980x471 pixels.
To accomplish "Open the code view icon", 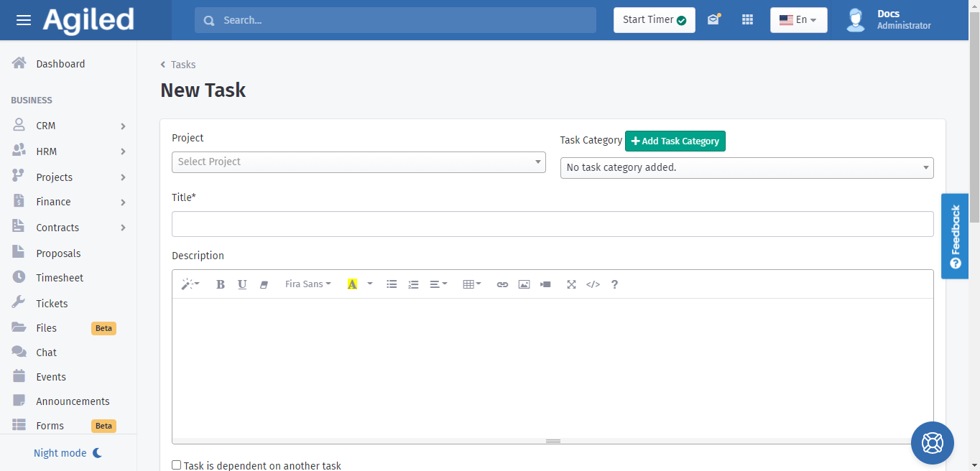I will (593, 284).
